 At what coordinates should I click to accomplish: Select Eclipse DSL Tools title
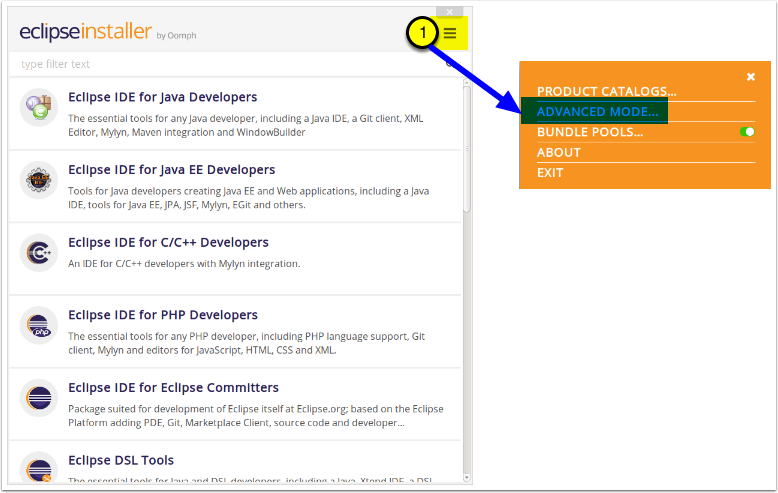121,460
